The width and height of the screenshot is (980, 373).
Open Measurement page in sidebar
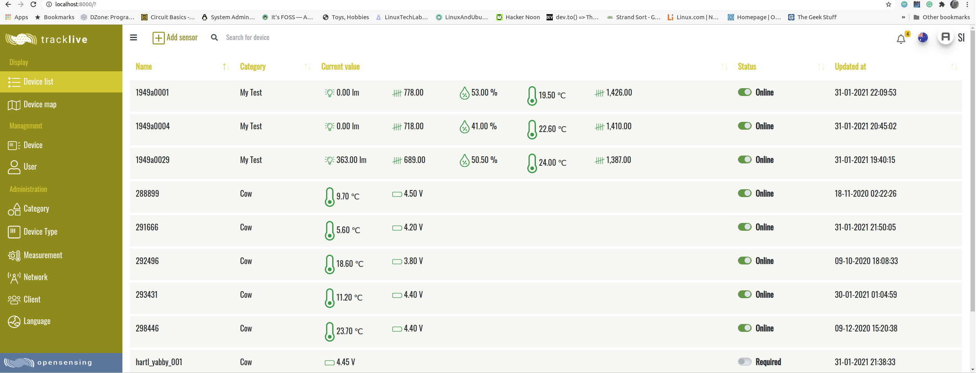[43, 255]
